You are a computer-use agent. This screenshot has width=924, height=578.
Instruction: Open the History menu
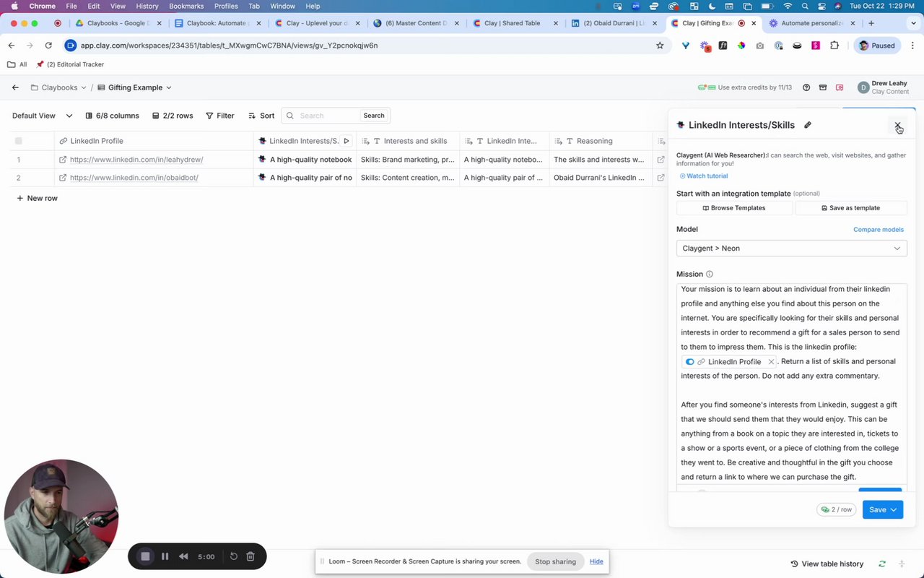click(x=147, y=6)
